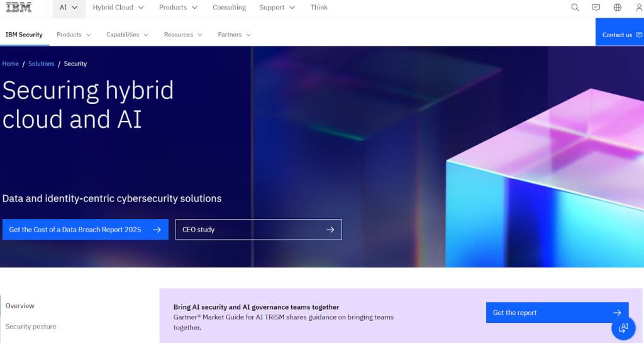
Task: Launch the floating AI assistant button
Action: coord(623,328)
